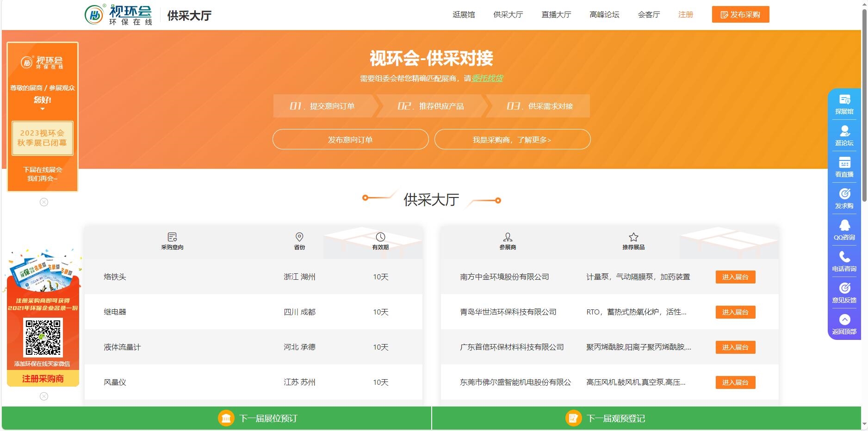Click the 四川 成都 province cell
Screen dimensions: 868x431
pos(299,312)
